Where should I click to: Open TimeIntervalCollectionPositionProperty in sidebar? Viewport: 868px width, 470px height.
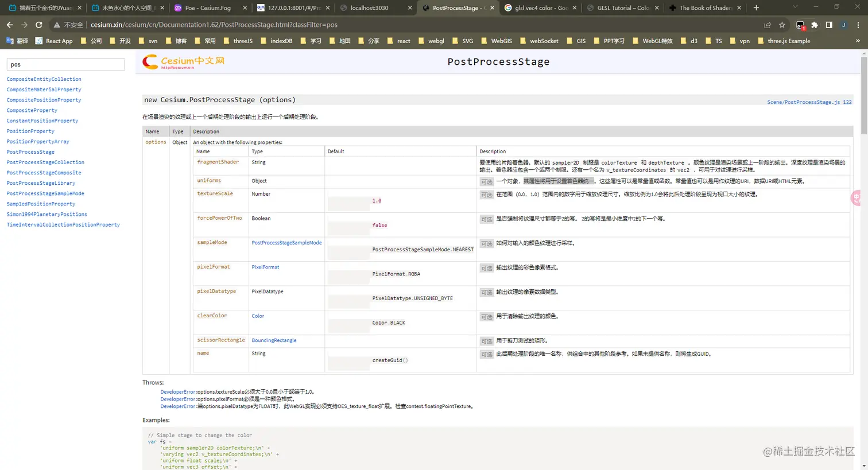tap(63, 224)
